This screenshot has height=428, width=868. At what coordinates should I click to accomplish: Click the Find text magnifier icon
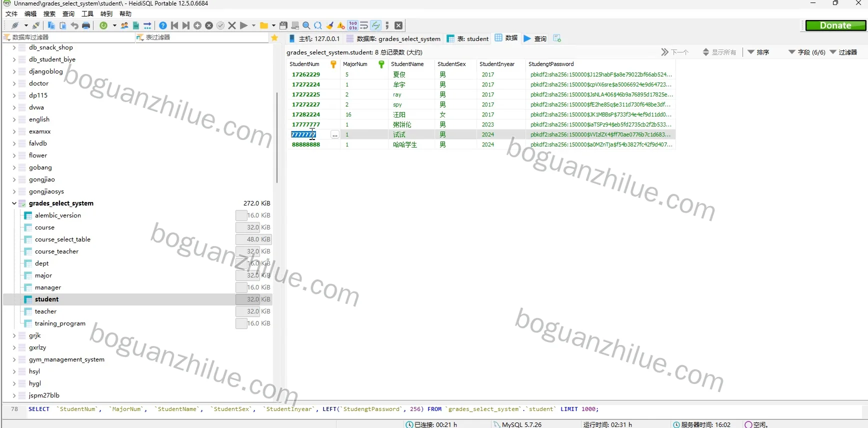pos(306,25)
